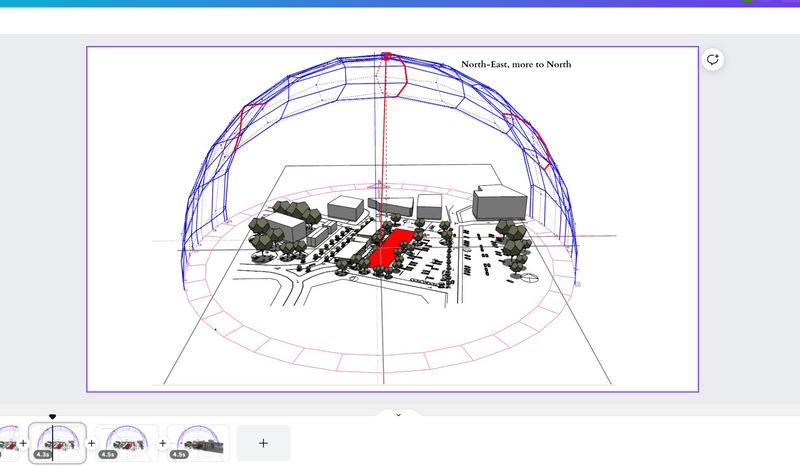Click the black playhead marker above timeline
The width and height of the screenshot is (800, 466).
coord(52,417)
